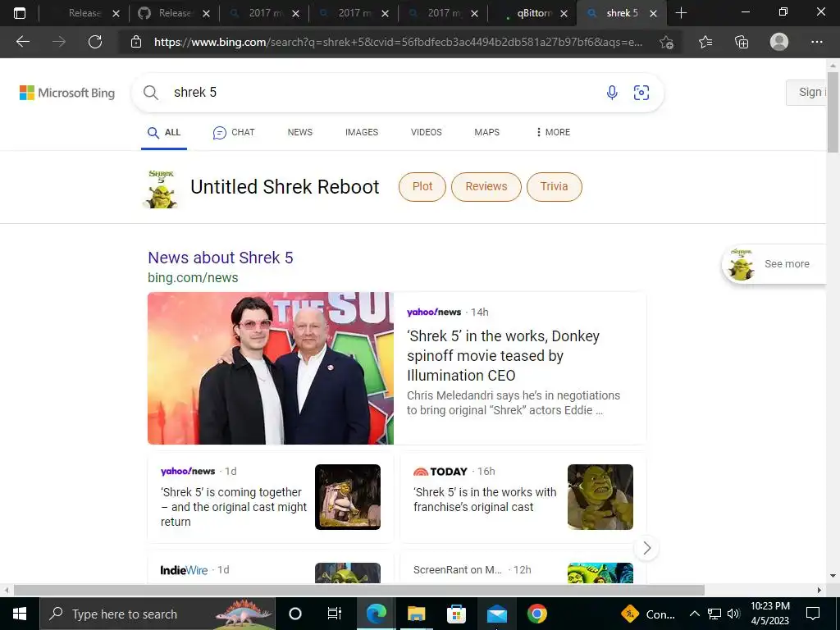This screenshot has height=630, width=840.
Task: Click the magnifier icon in search box
Action: [x=151, y=93]
